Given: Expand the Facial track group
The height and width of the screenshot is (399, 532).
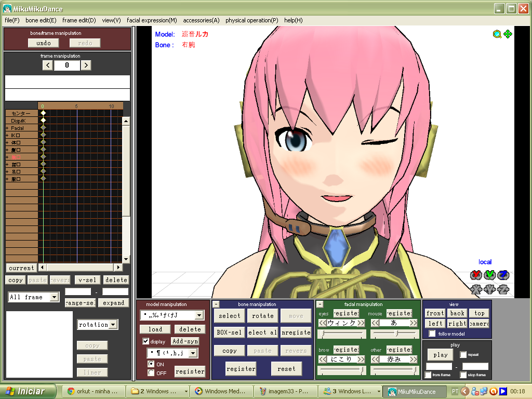Looking at the screenshot, I should click(7, 128).
